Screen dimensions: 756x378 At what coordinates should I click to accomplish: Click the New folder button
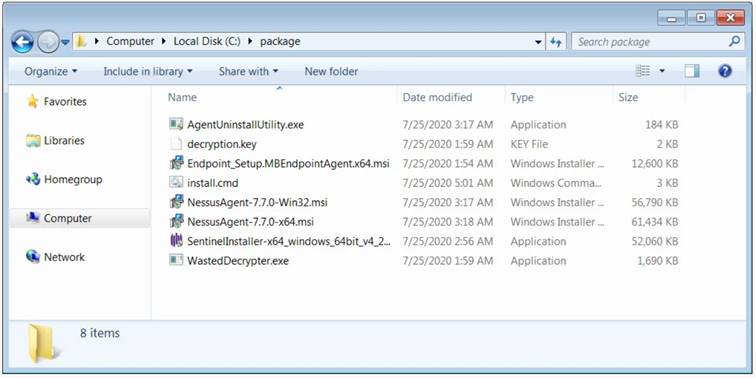coord(331,71)
